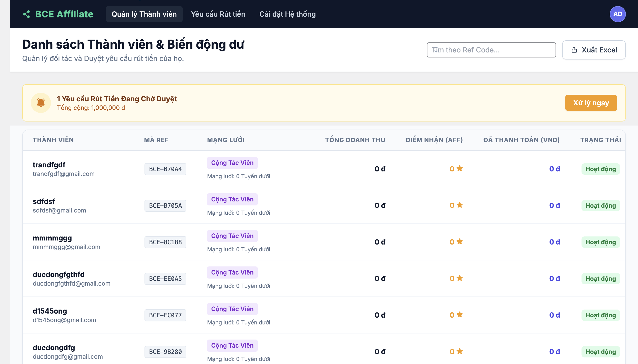This screenshot has height=364, width=638.
Task: Click ref code BCE-FC077
Action: coord(165,315)
